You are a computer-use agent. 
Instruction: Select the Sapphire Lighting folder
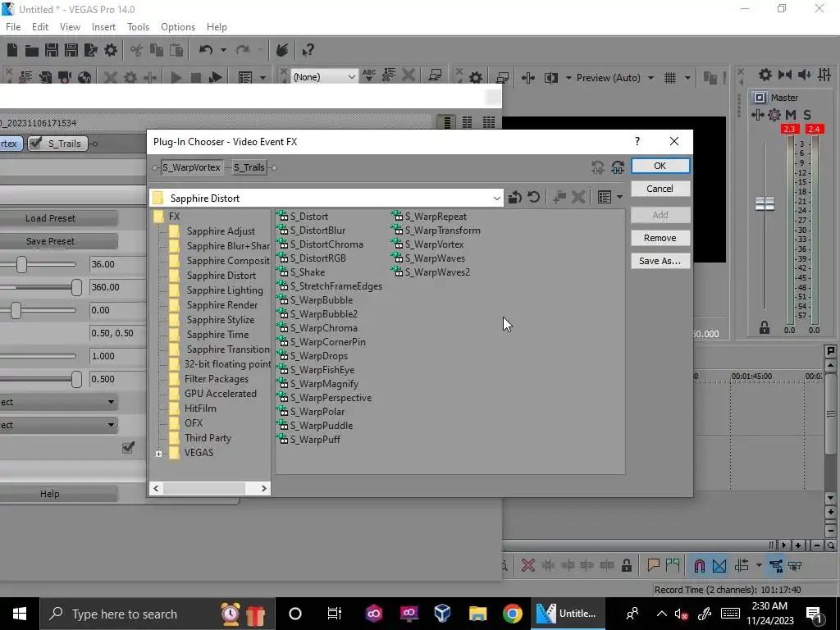pyautogui.click(x=225, y=290)
